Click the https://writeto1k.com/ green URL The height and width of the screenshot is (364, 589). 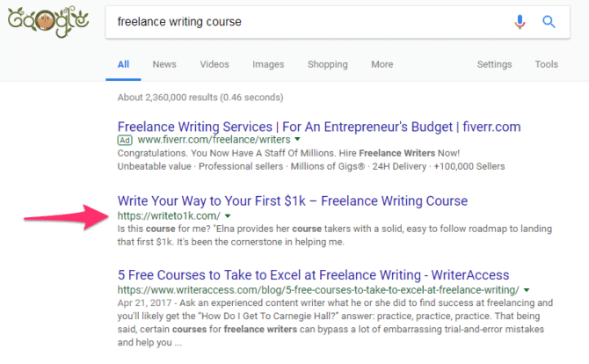pos(169,216)
